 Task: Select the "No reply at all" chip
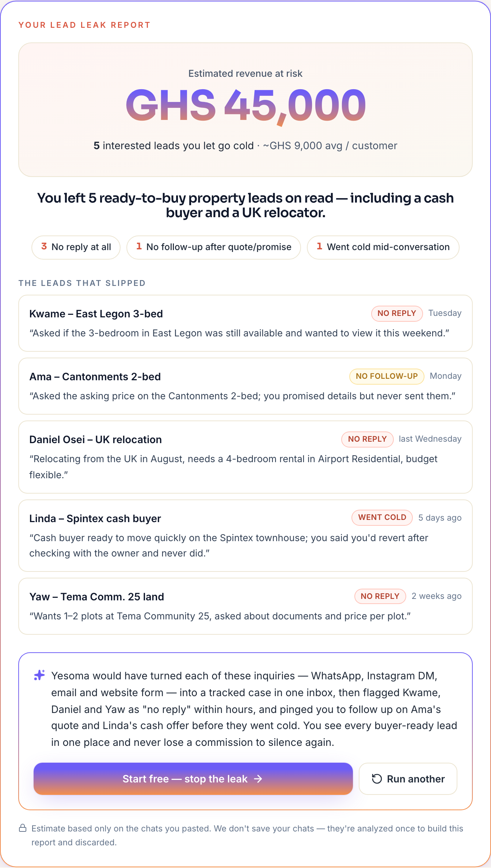click(x=76, y=247)
